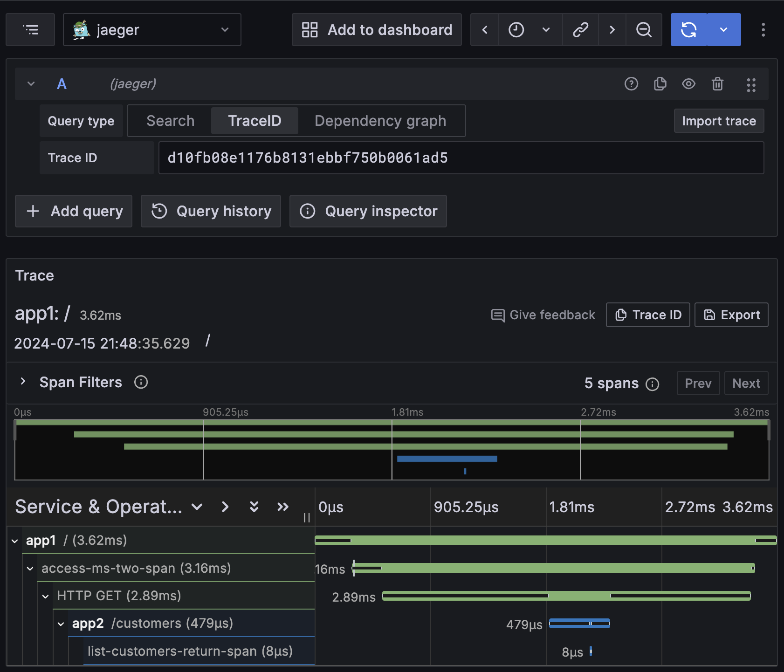Duplicate query A icon
This screenshot has height=672, width=784.
pos(660,84)
